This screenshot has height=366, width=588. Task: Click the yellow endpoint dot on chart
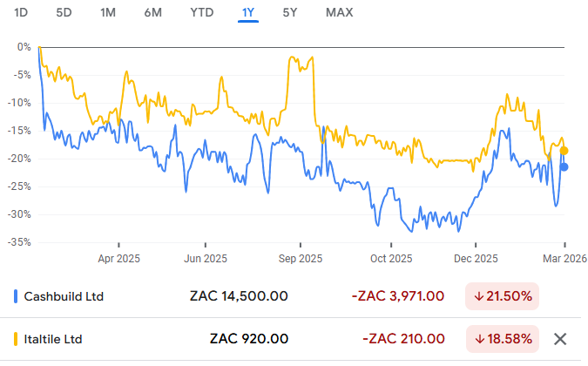click(564, 151)
